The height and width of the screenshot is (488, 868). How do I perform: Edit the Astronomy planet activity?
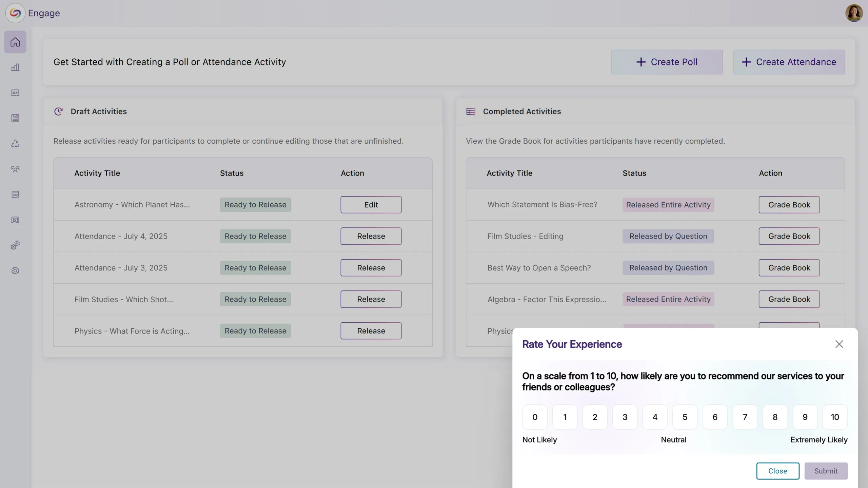click(371, 205)
